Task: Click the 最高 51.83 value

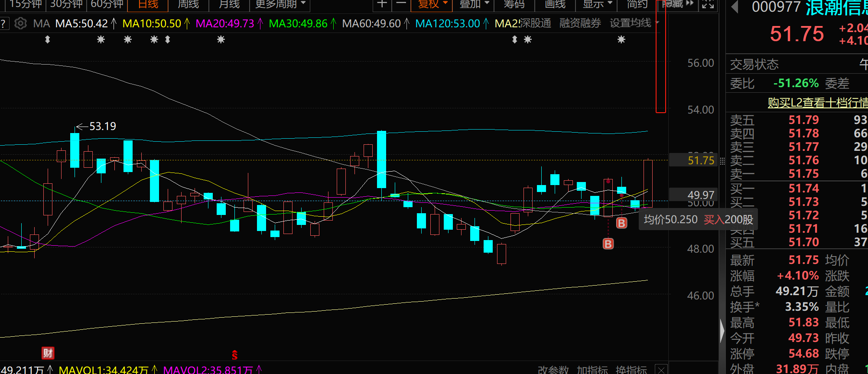Action: [803, 322]
